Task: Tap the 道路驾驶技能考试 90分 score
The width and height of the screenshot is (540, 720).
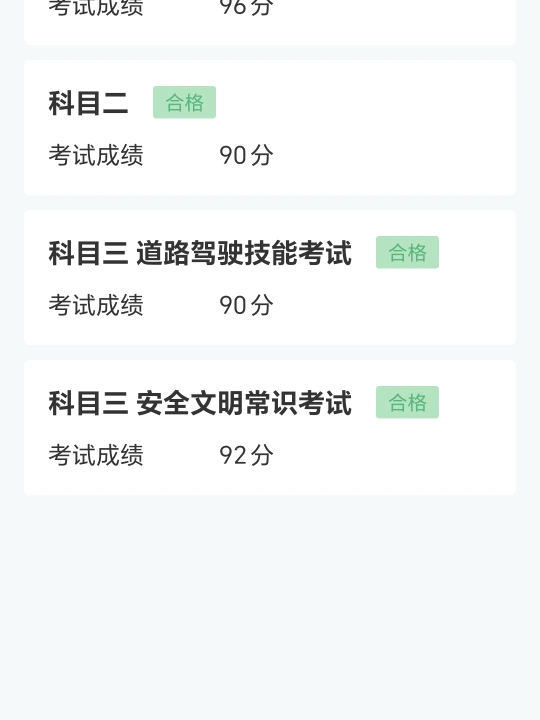Action: [x=246, y=305]
